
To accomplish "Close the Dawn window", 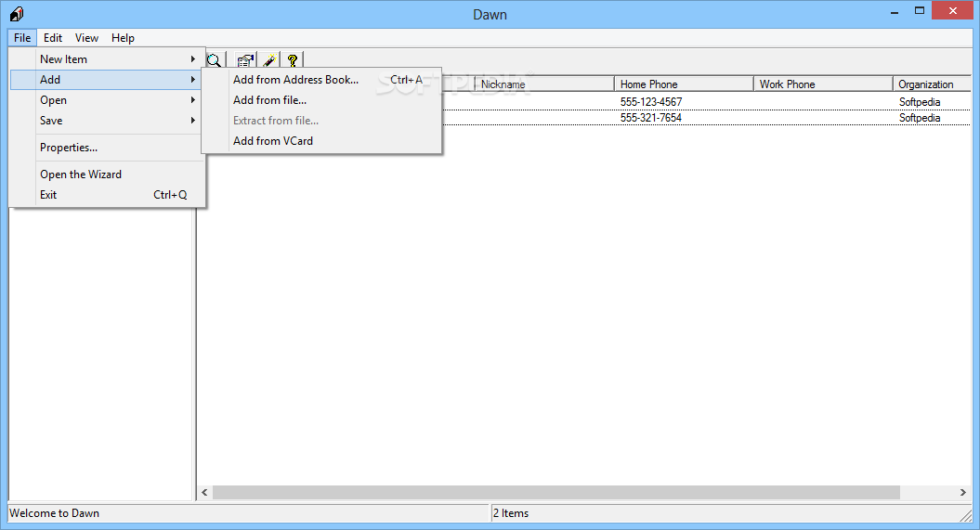I will pyautogui.click(x=952, y=10).
